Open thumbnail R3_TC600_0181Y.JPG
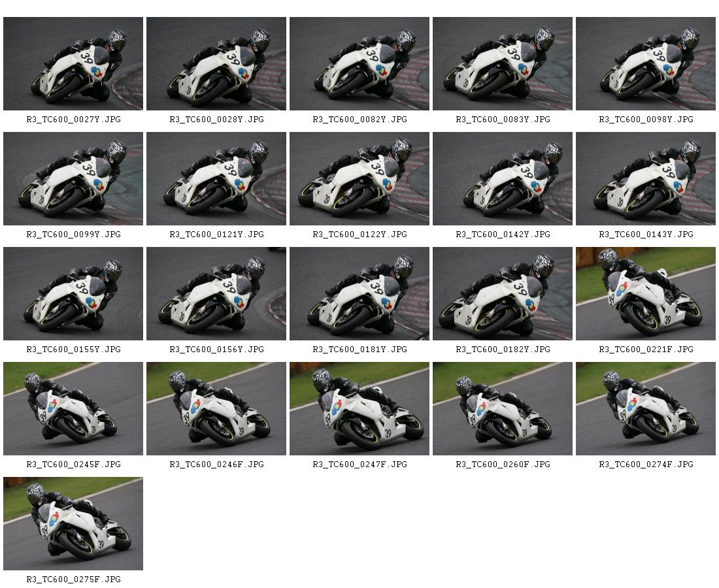Screen dimensions: 719x588 tap(359, 294)
